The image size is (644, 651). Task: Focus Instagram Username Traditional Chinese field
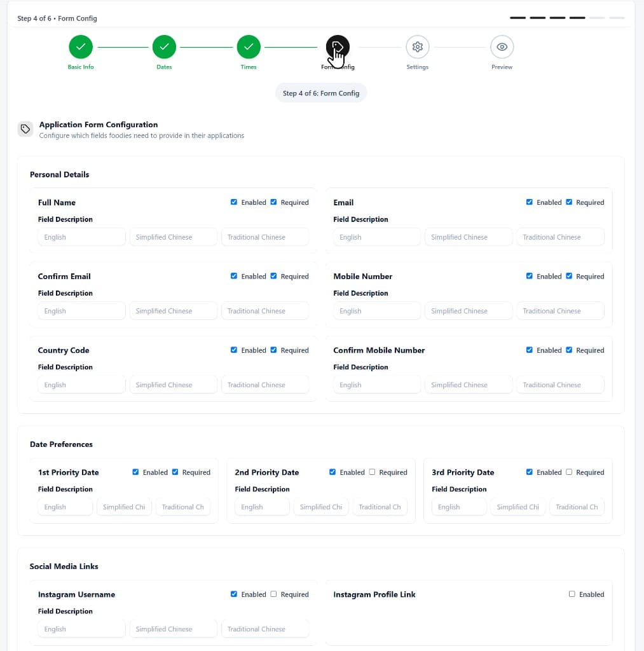coord(265,629)
